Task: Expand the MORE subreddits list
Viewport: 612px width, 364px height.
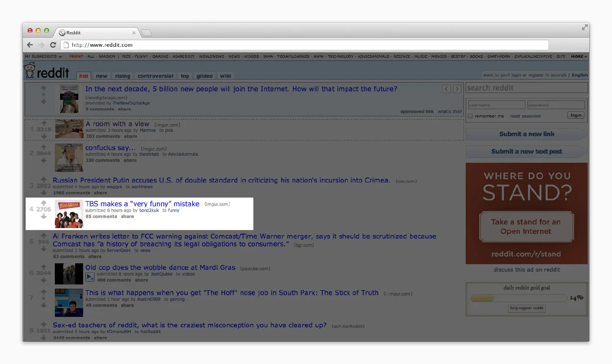Action: pyautogui.click(x=579, y=57)
